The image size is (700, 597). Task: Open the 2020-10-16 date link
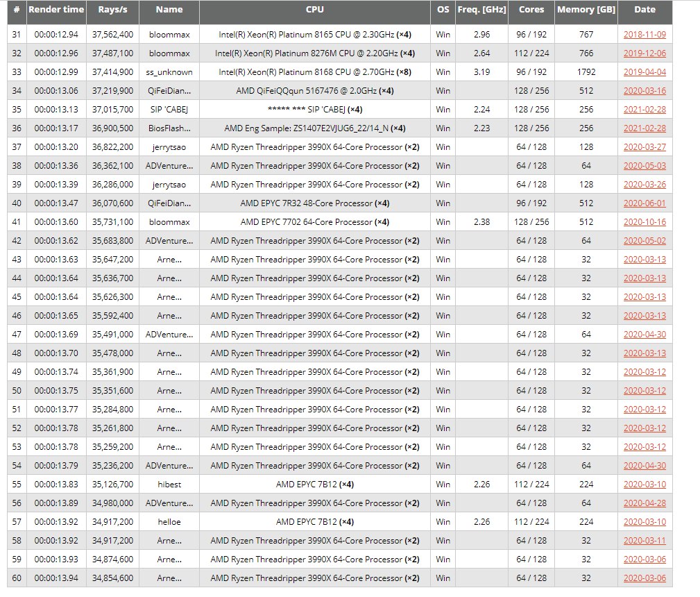click(644, 222)
